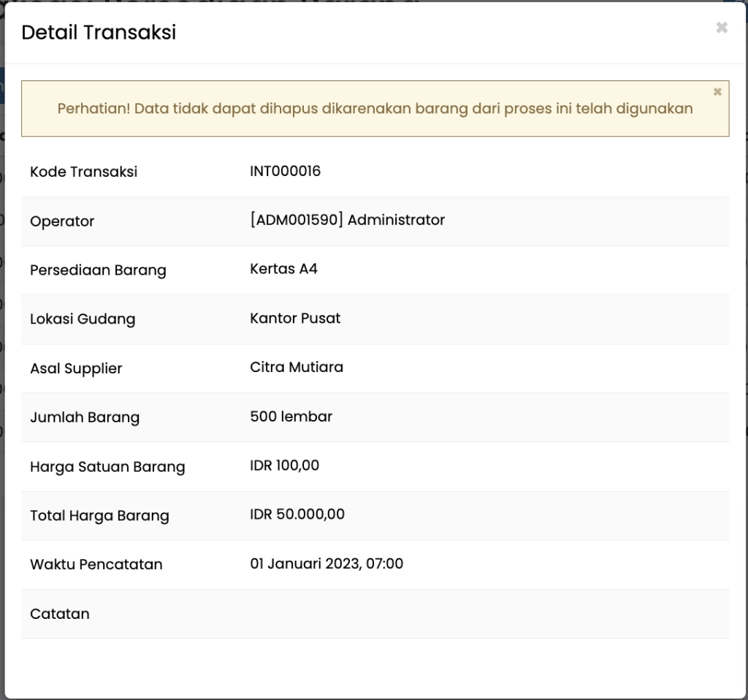Click the 500 lembar quantity value
This screenshot has height=700, width=748.
click(x=291, y=416)
